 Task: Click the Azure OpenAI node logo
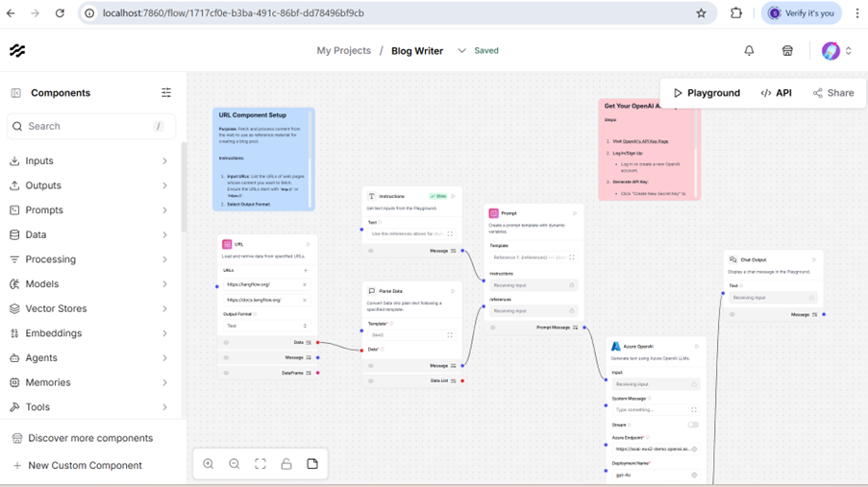pos(615,347)
